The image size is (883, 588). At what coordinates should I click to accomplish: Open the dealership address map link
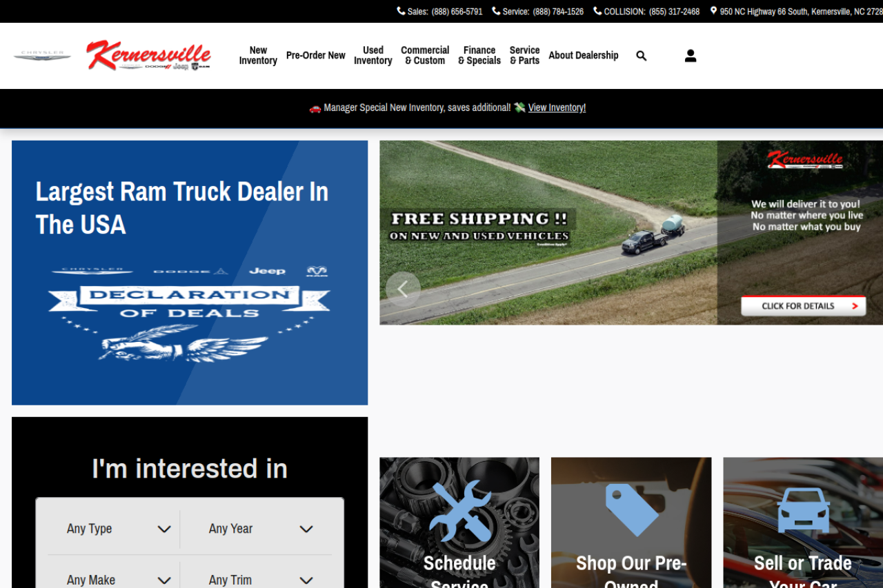797,12
